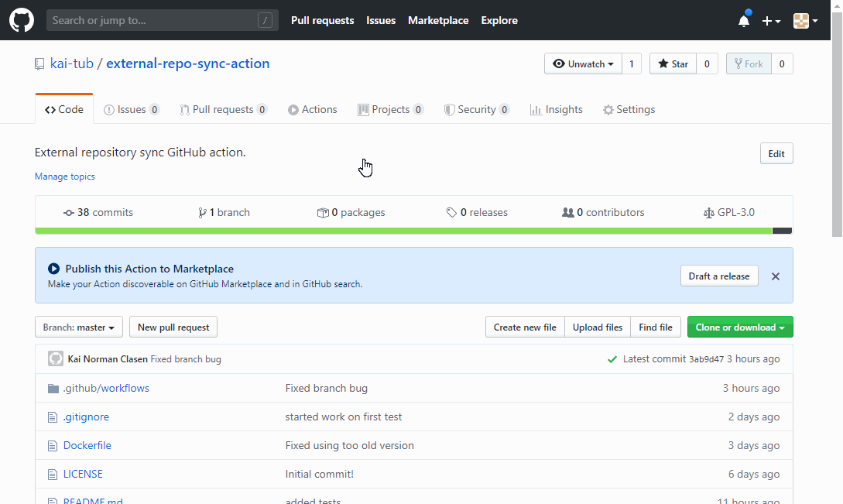Open the Pull requests menu in the header
The height and width of the screenshot is (504, 843).
(x=322, y=20)
